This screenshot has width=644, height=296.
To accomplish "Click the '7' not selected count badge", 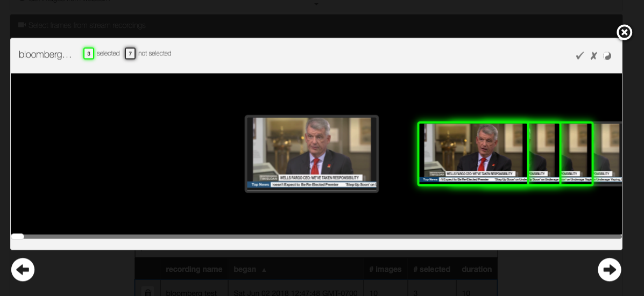I will pos(130,54).
